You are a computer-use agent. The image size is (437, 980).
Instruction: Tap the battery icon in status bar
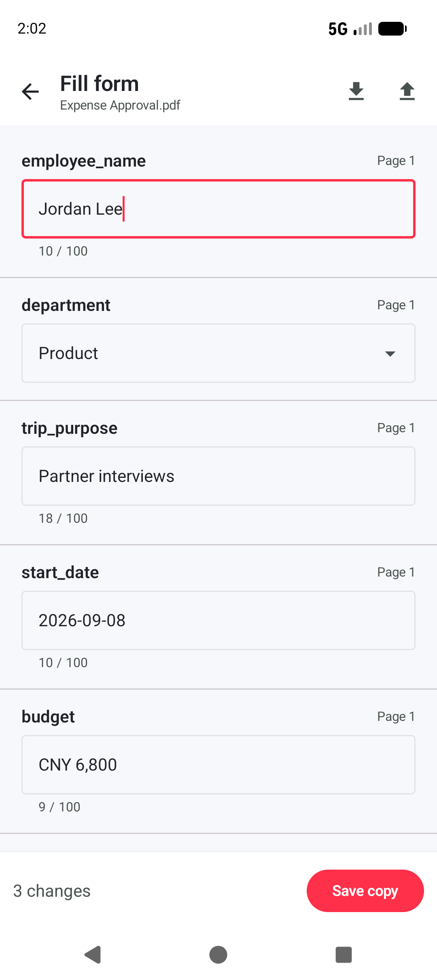pyautogui.click(x=392, y=29)
